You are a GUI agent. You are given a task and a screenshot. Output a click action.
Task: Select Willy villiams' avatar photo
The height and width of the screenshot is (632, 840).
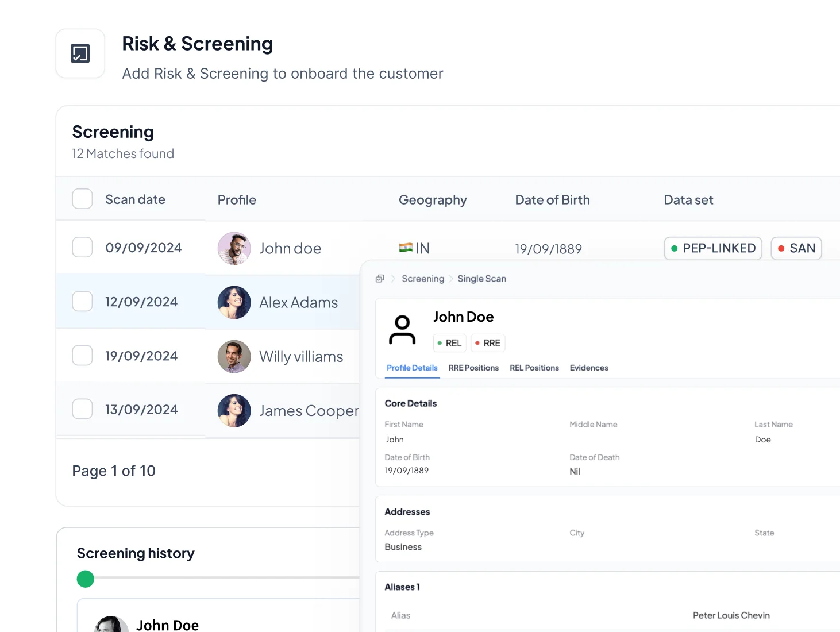coord(234,356)
